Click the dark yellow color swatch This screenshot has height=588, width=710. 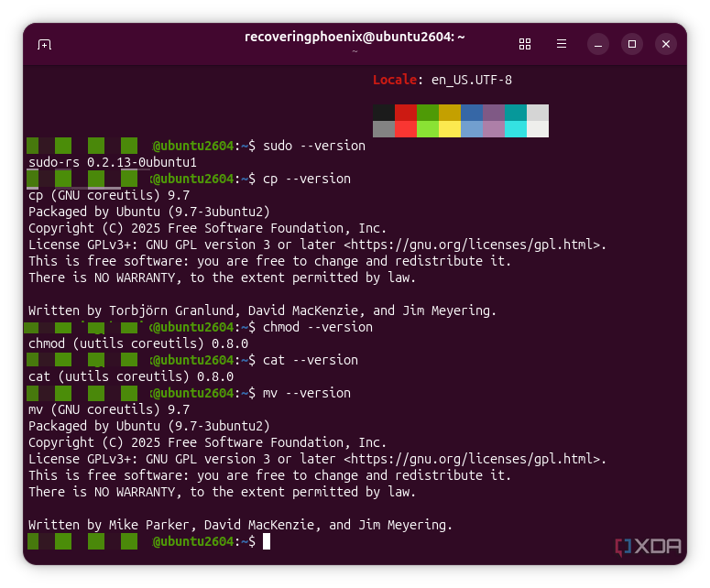[450, 113]
